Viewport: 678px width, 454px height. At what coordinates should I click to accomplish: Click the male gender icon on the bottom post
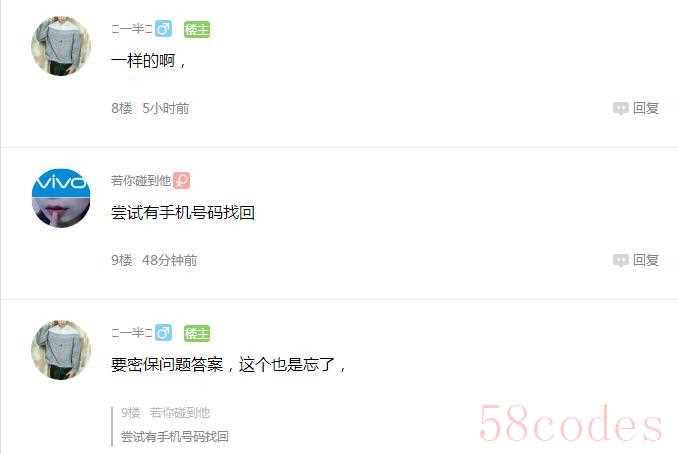coord(163,333)
